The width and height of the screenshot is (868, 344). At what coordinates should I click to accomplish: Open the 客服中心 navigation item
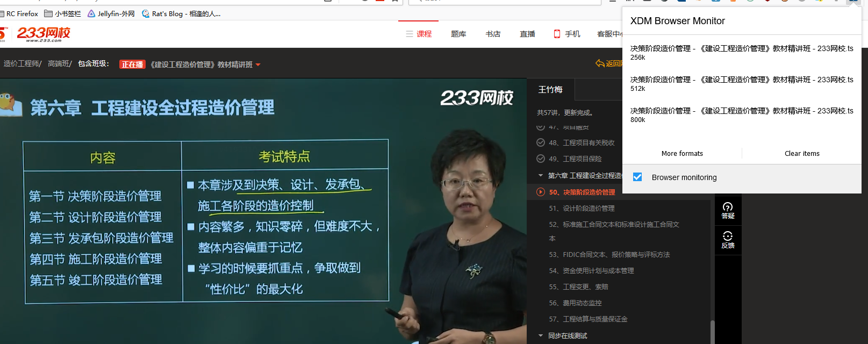[609, 34]
